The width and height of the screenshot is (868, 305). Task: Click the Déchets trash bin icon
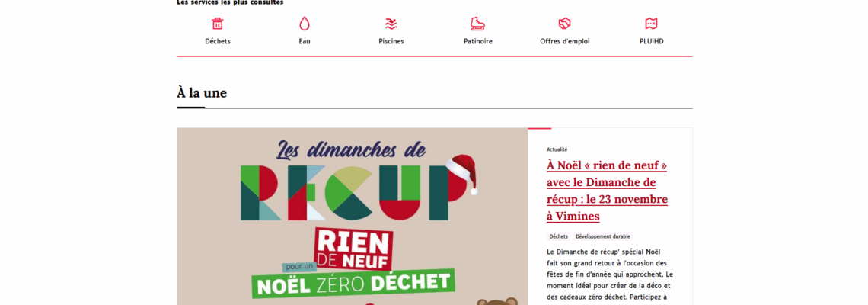[218, 24]
